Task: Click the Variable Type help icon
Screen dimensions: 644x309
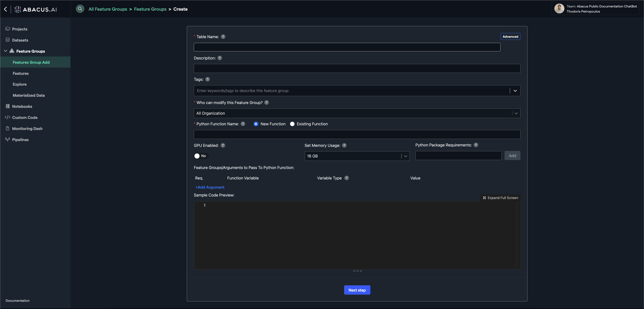Action: coord(346,178)
